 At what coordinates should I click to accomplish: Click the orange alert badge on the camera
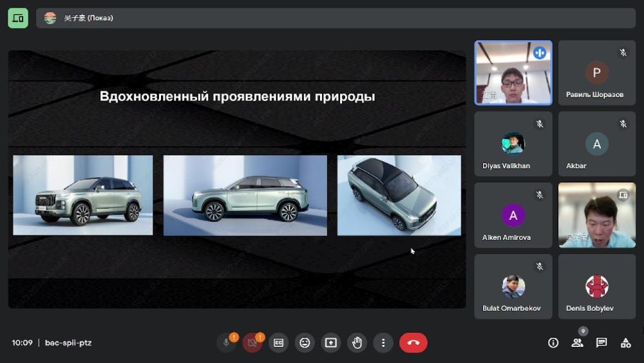point(260,337)
